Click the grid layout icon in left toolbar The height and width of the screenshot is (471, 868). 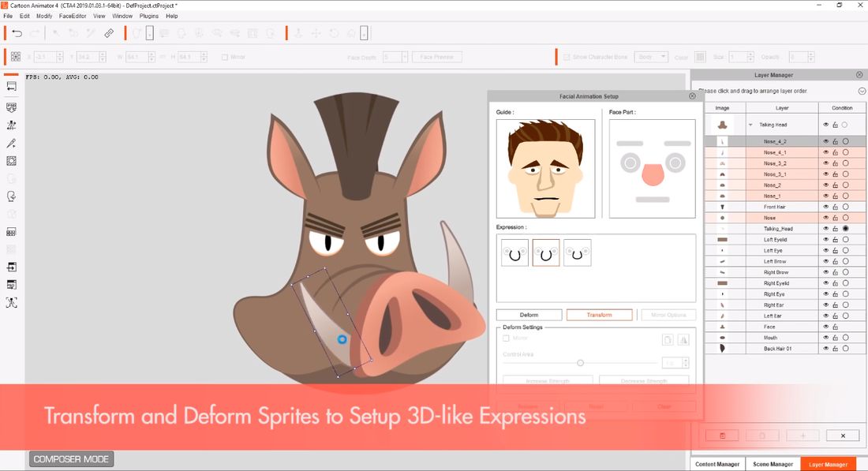pos(12,232)
